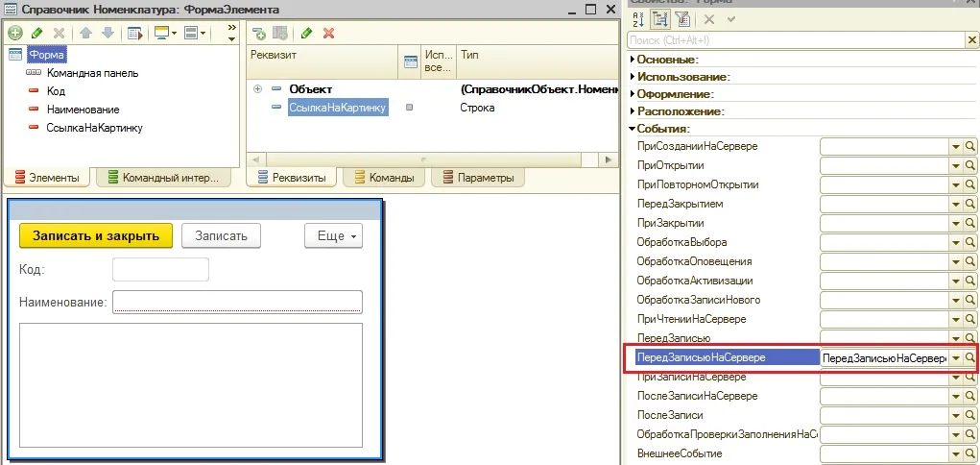Sort properties alphabetically with A-Z icon
Image resolution: width=980 pixels, height=465 pixels.
637,19
